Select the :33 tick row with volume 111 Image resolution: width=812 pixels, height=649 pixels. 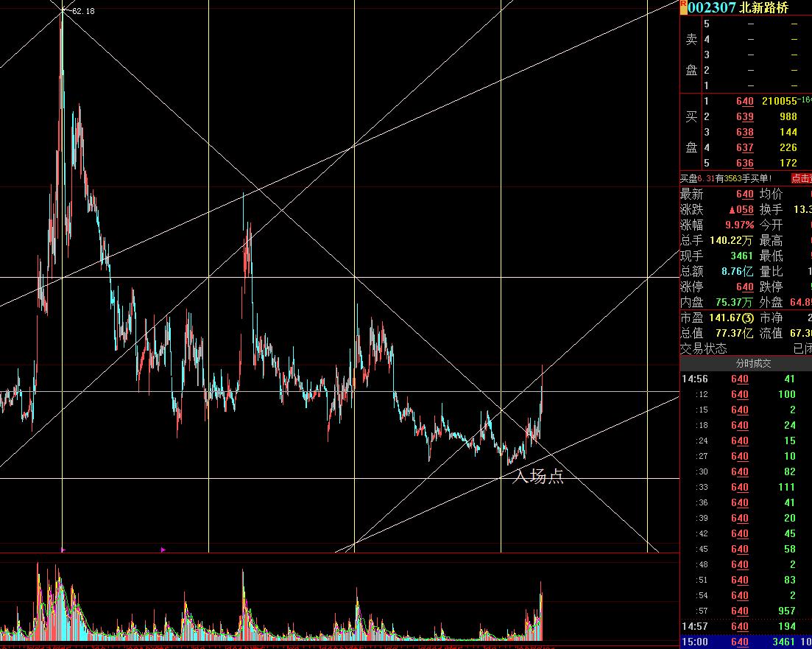pos(746,487)
